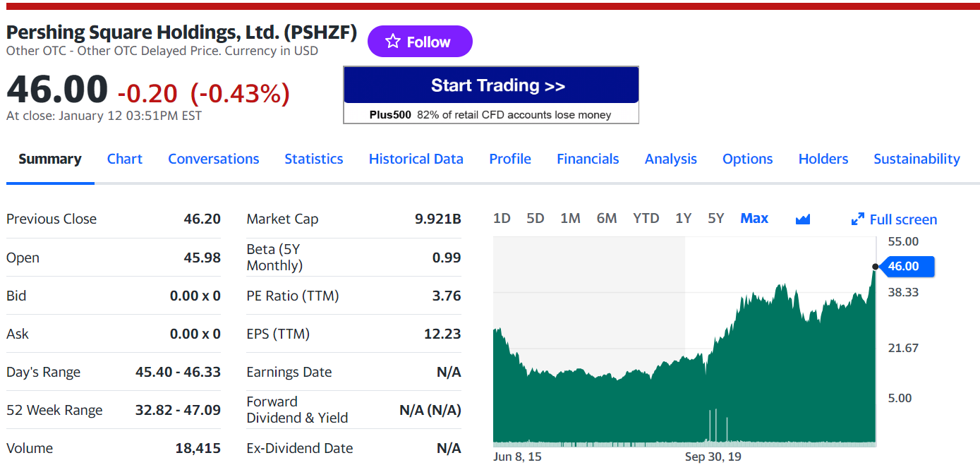The height and width of the screenshot is (465, 980).
Task: Click the Jun 8, 15 chart date label
Action: pos(517,457)
